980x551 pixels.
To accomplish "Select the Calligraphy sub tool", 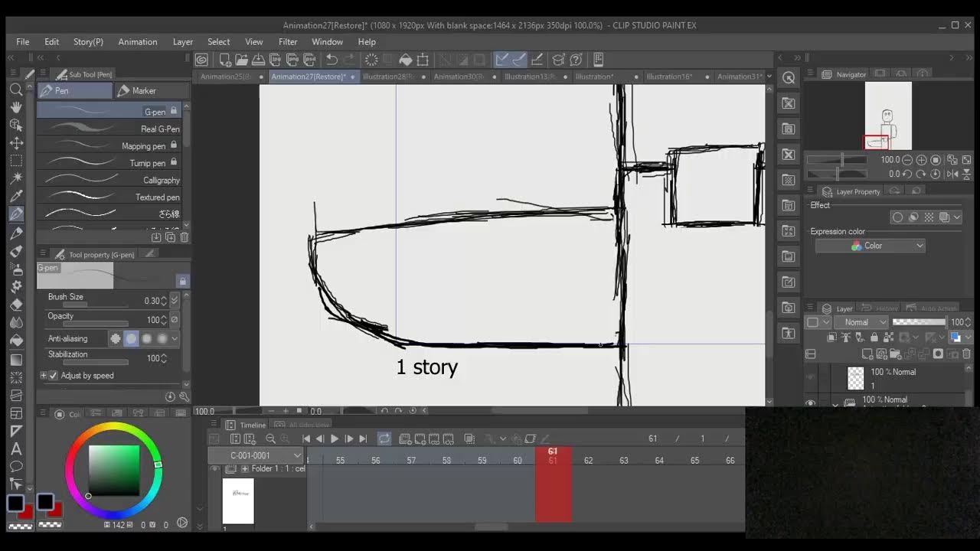I will [x=109, y=180].
